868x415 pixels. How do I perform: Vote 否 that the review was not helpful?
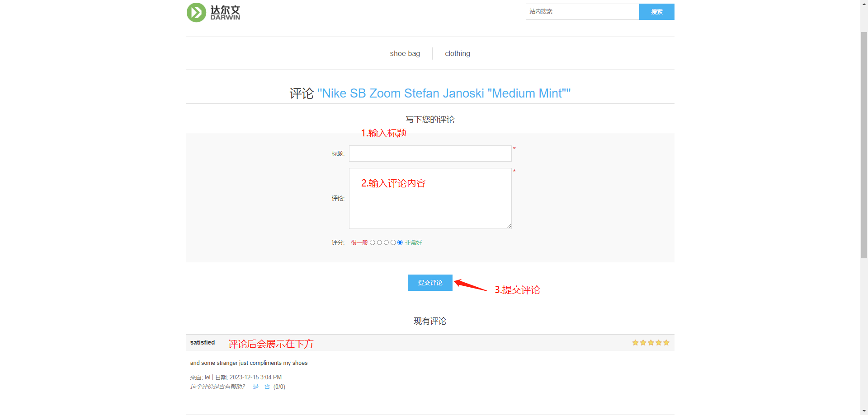(x=267, y=387)
